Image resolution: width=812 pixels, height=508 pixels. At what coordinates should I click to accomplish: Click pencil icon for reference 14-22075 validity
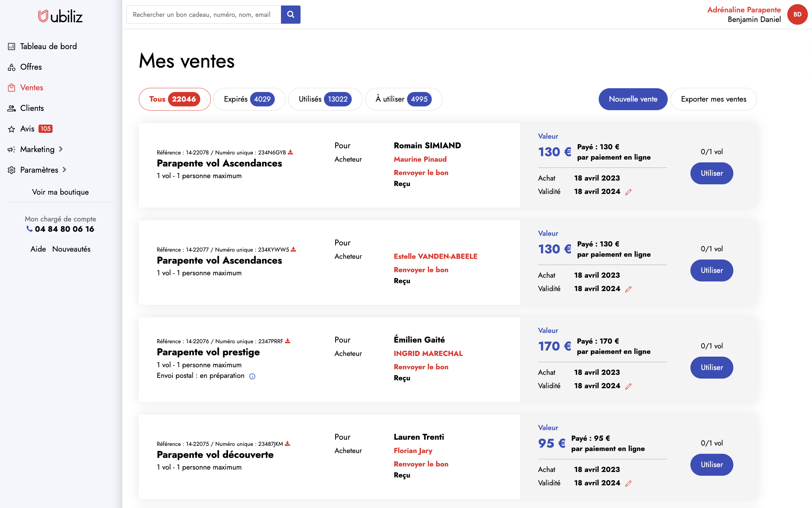[x=628, y=484]
